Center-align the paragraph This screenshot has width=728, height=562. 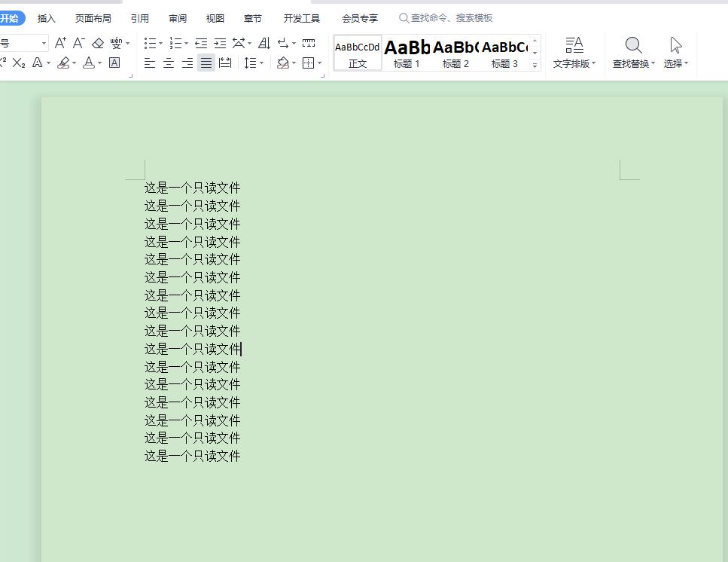pyautogui.click(x=169, y=63)
